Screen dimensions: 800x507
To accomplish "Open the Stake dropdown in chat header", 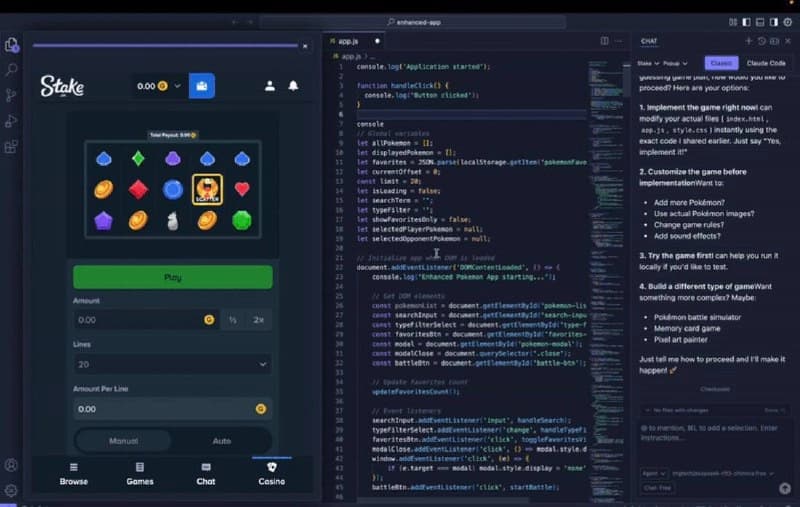I will coord(648,63).
